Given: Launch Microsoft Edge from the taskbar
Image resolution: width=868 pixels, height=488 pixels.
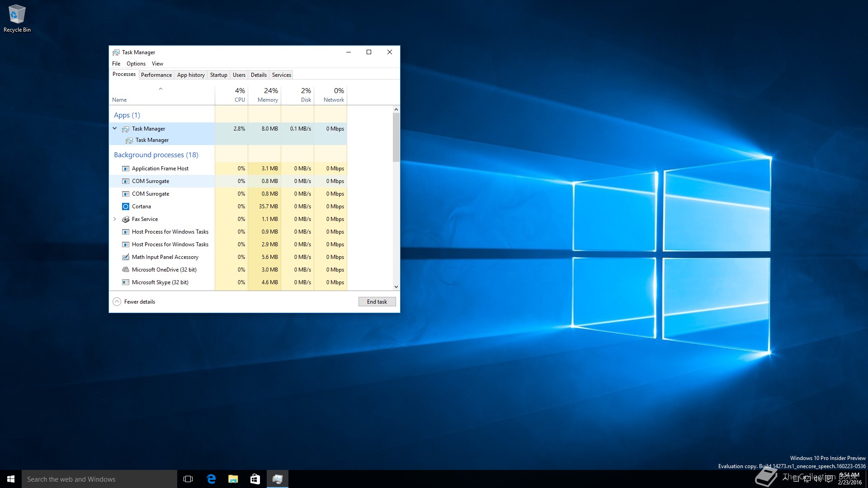Looking at the screenshot, I should pos(211,479).
